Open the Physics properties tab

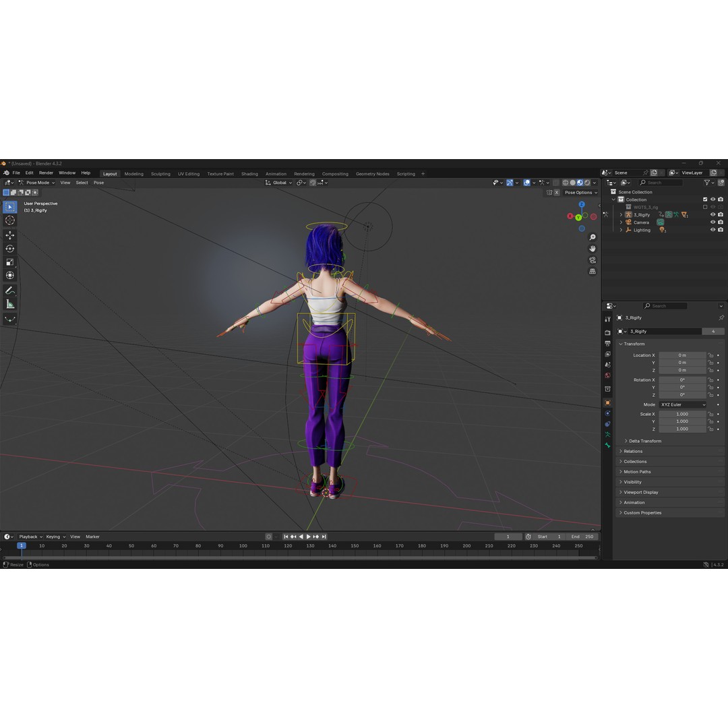(x=607, y=413)
